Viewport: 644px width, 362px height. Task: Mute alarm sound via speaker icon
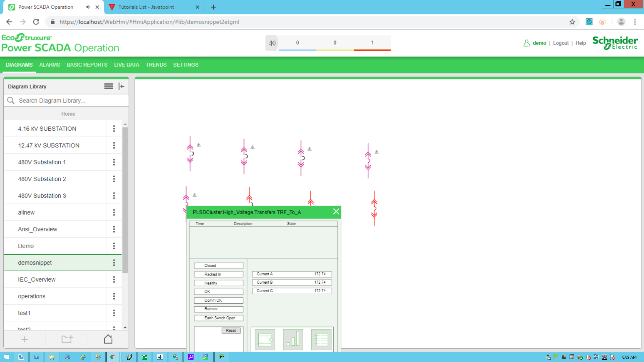click(272, 43)
